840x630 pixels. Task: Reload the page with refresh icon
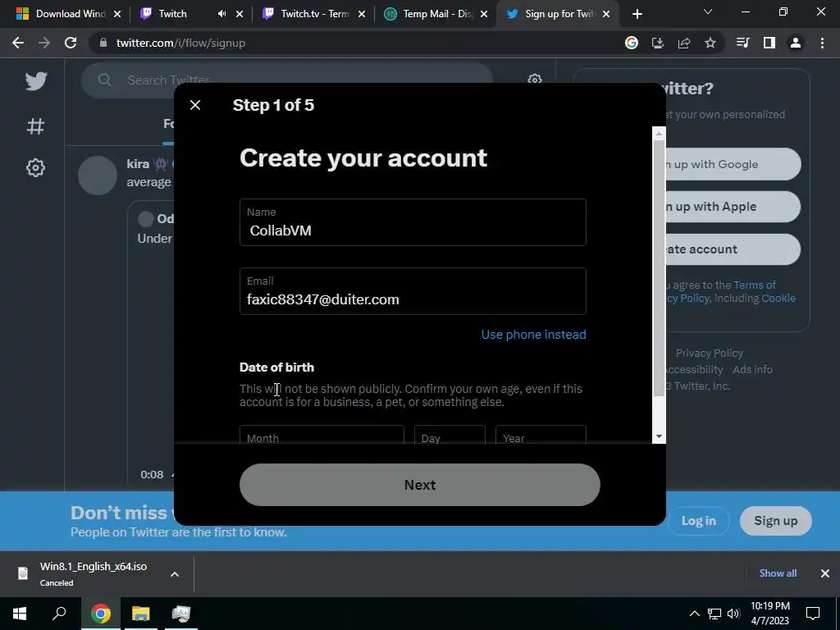[71, 43]
